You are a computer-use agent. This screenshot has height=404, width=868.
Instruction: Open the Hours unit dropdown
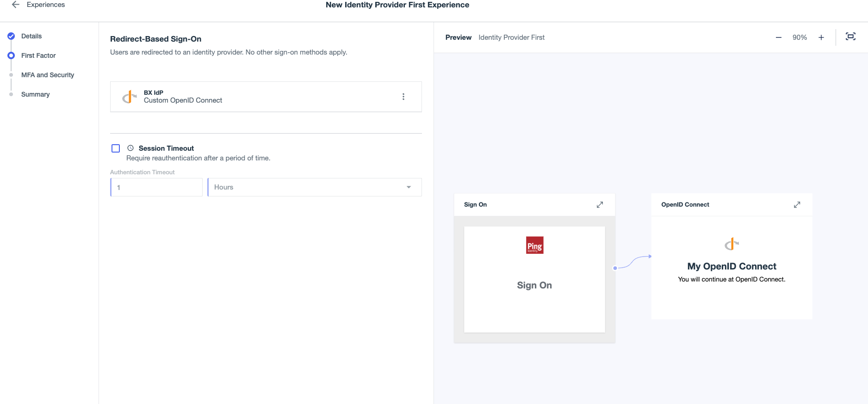[x=315, y=187]
